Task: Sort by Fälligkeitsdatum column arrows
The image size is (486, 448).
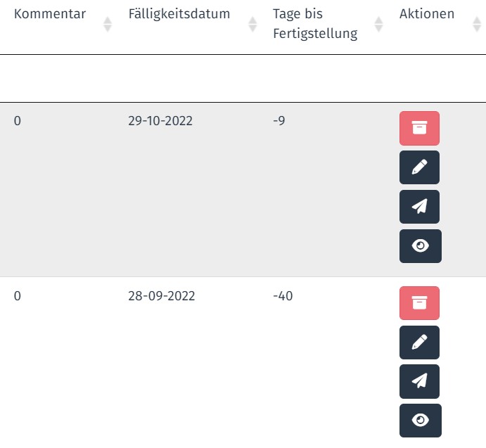Action: coord(252,24)
